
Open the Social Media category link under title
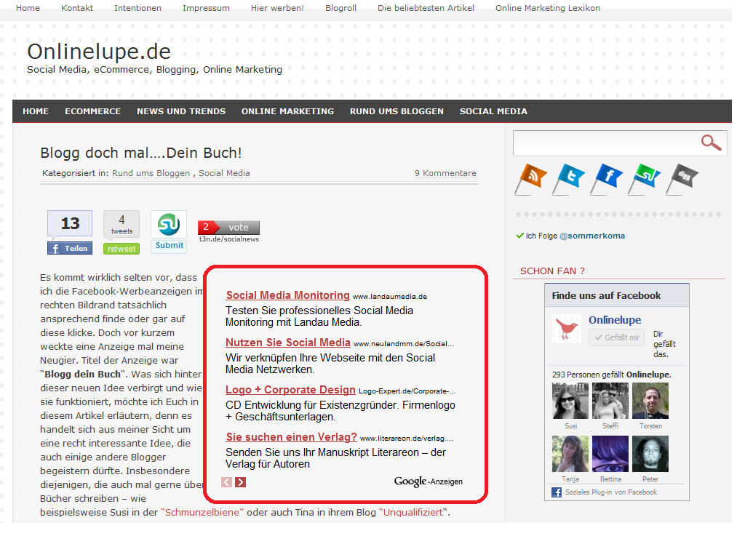224,173
